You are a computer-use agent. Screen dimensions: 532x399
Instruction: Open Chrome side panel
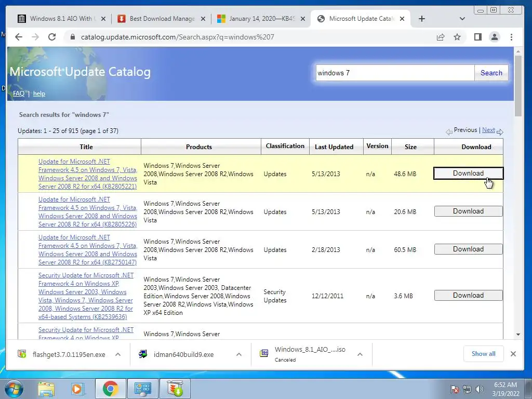pyautogui.click(x=478, y=37)
